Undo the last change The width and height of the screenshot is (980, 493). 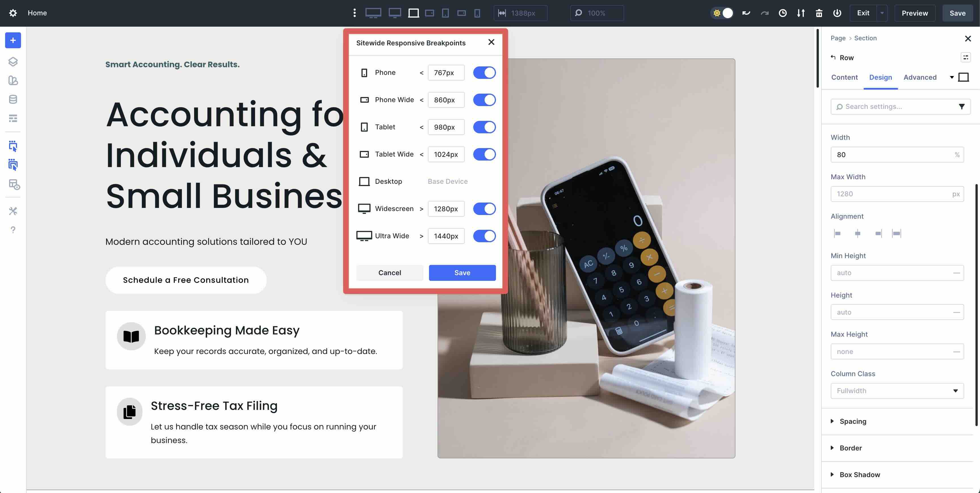746,12
